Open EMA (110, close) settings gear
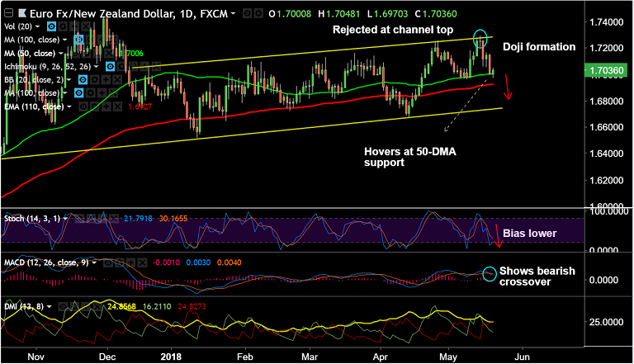Screen dimensions: 634x364 [94, 106]
